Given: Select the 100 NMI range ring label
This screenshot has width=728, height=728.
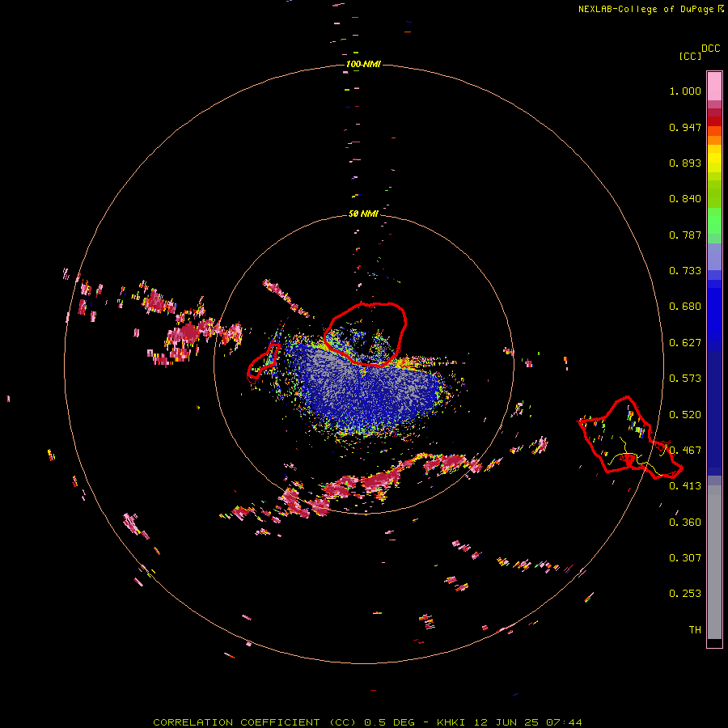Looking at the screenshot, I should pyautogui.click(x=363, y=64).
